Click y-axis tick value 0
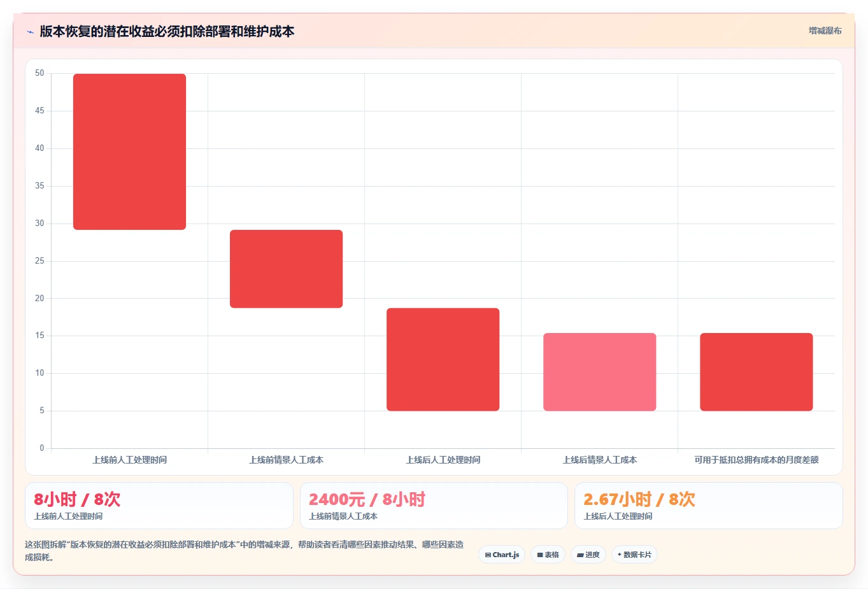 42,448
